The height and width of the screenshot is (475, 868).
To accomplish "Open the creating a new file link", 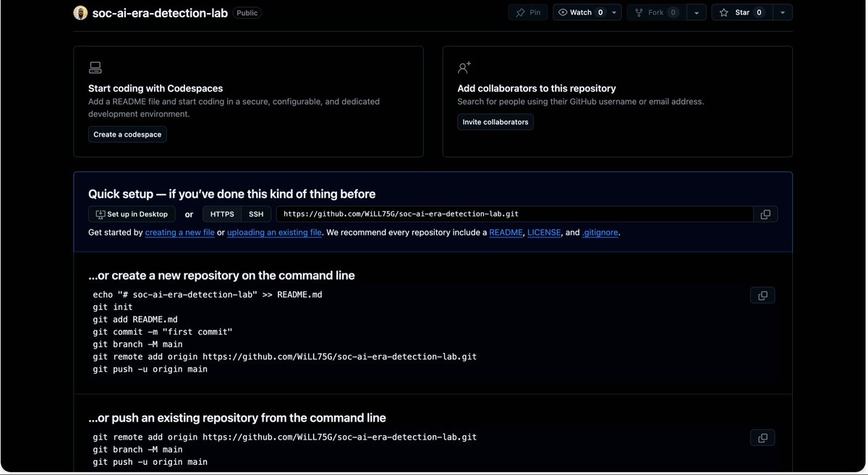I will [180, 233].
